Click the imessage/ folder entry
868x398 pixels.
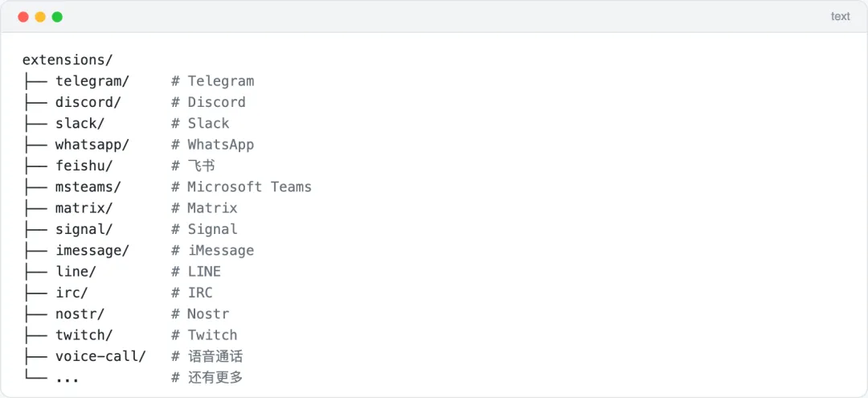(92, 250)
